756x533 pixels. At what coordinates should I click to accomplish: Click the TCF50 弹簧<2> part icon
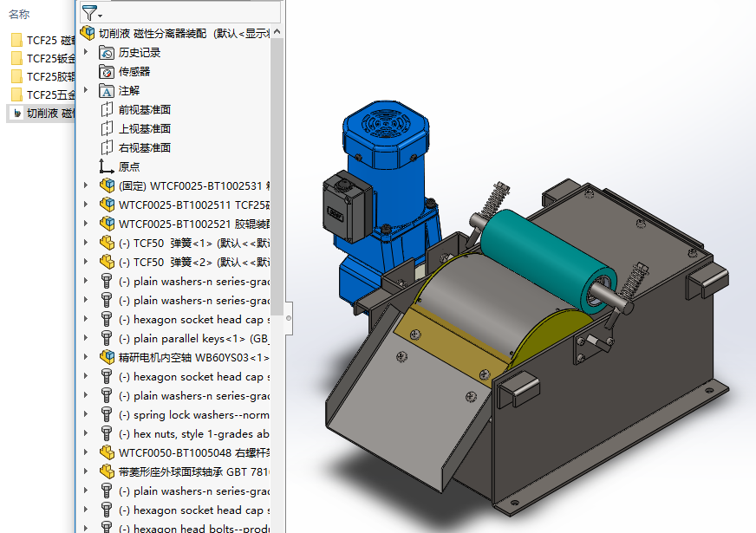[107, 262]
